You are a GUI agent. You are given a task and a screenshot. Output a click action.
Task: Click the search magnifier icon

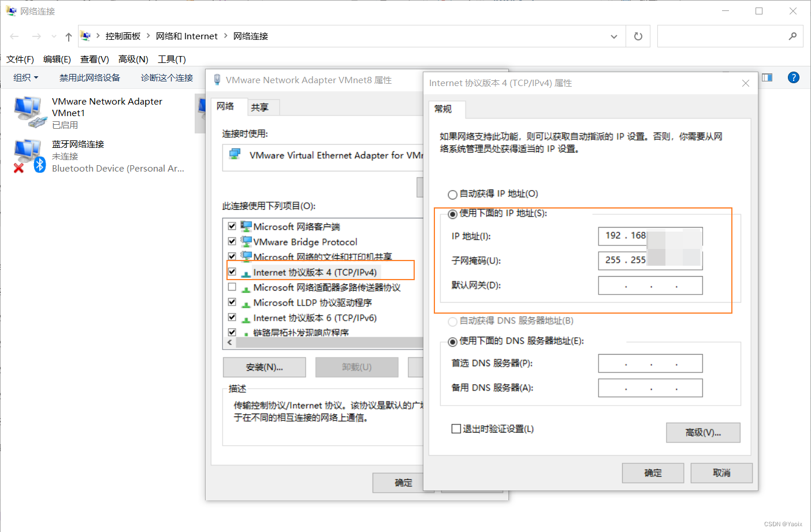(x=793, y=36)
